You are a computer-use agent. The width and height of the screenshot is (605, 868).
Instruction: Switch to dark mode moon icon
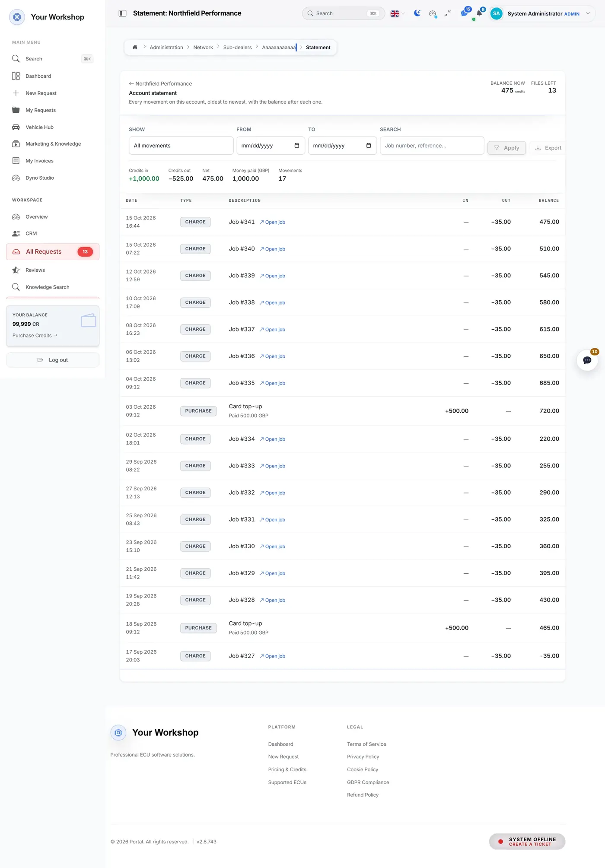[417, 13]
